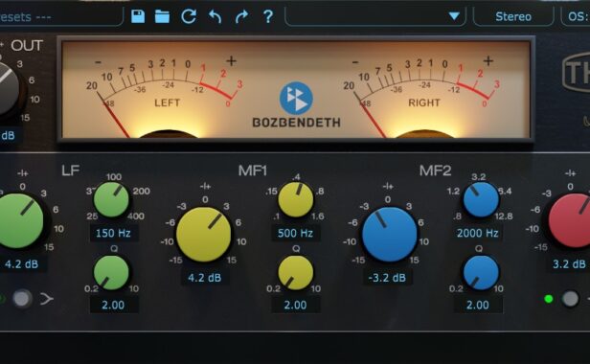
Task: Click MF2 frequency knob above 2000 Hz
Action: tap(481, 199)
